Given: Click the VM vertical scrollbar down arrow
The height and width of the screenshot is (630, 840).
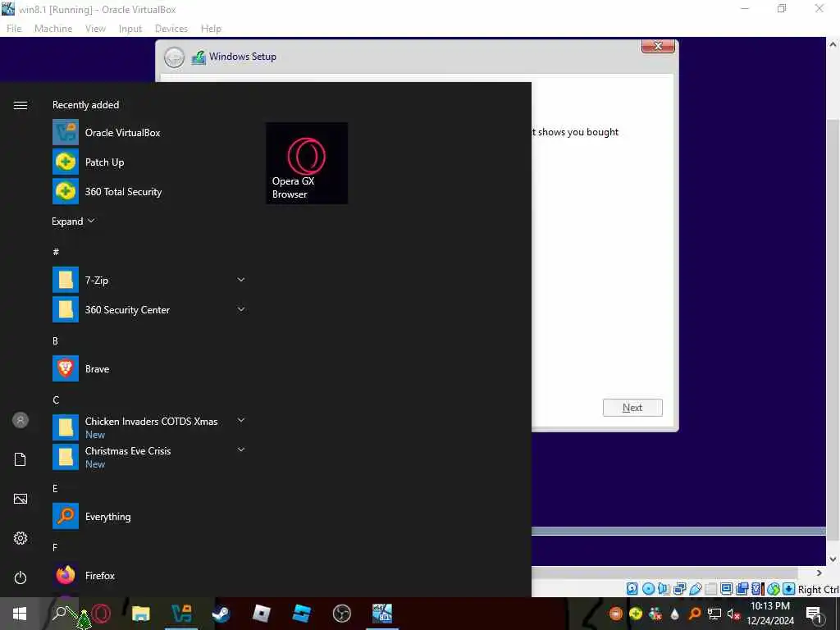Looking at the screenshot, I should coord(833,559).
